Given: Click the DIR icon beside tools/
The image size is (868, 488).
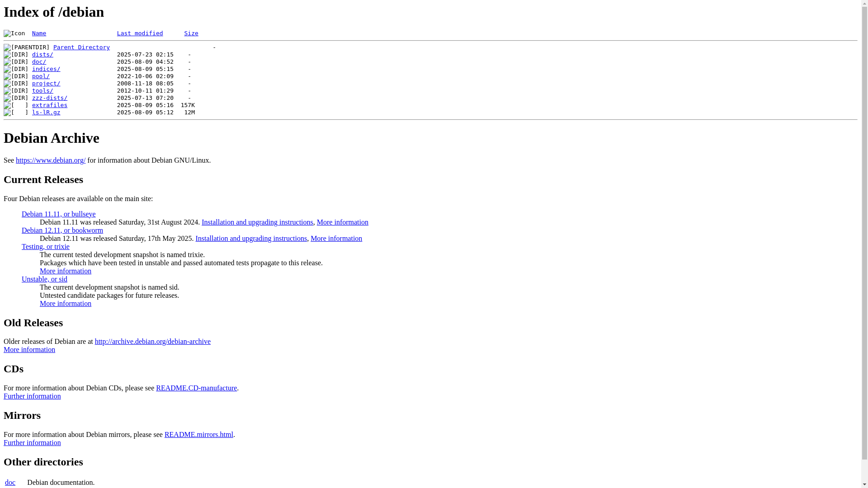Looking at the screenshot, I should pos(16,91).
